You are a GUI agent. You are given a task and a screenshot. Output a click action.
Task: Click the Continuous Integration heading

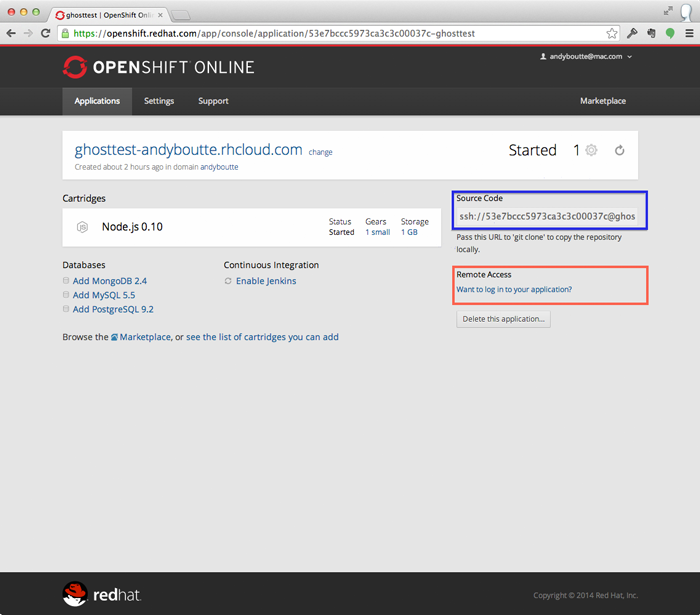pyautogui.click(x=271, y=265)
